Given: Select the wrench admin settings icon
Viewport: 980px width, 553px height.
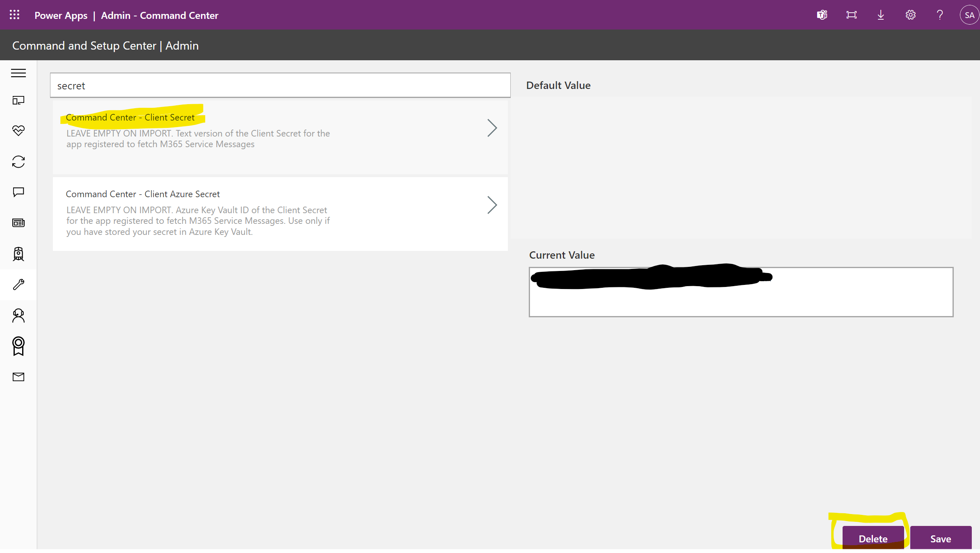Looking at the screenshot, I should [x=18, y=284].
